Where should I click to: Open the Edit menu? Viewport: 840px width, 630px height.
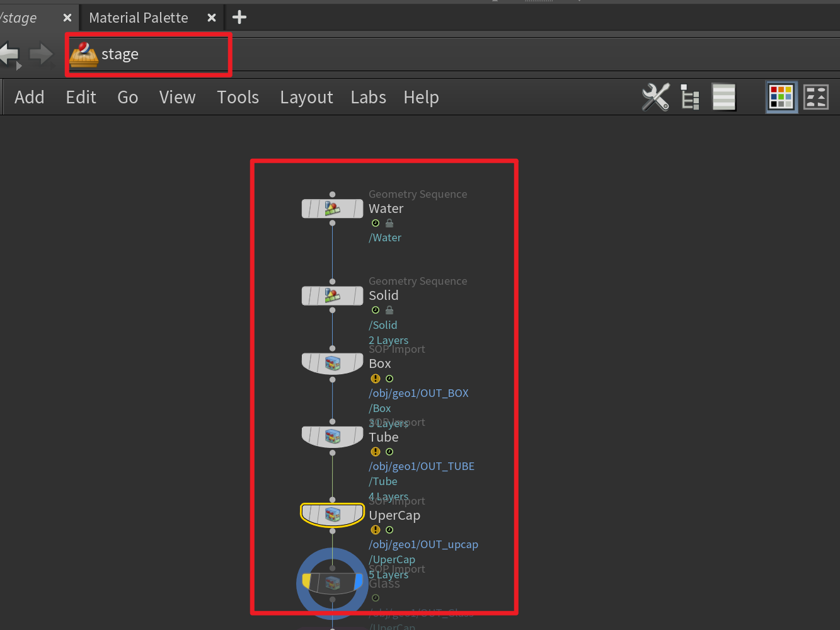[81, 97]
